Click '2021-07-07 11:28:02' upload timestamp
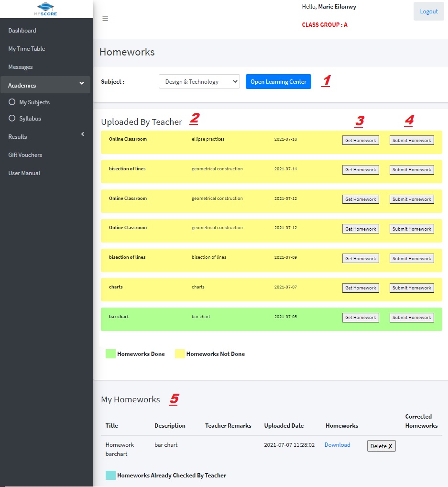The image size is (448, 487). [289, 445]
